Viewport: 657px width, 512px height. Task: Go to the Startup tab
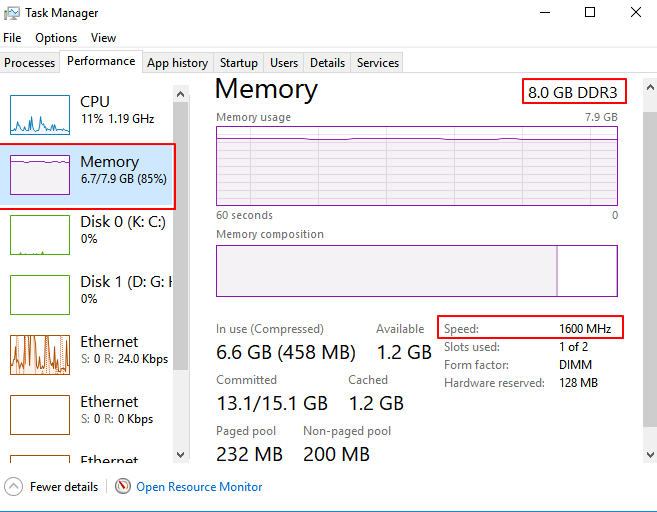[239, 63]
